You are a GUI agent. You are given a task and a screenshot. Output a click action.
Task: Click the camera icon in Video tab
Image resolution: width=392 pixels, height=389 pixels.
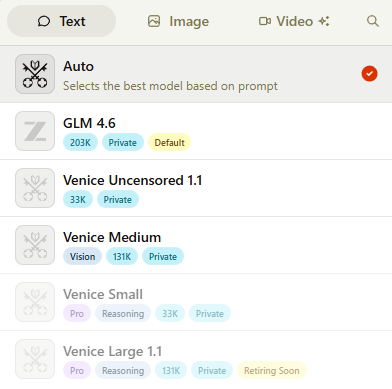pyautogui.click(x=265, y=21)
